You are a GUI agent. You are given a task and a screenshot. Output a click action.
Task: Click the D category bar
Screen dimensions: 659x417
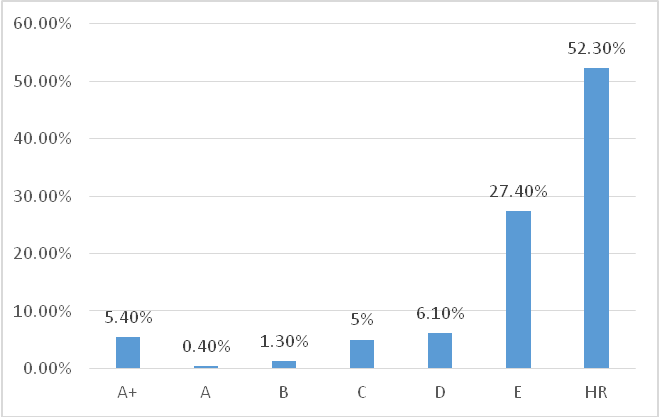(x=440, y=351)
